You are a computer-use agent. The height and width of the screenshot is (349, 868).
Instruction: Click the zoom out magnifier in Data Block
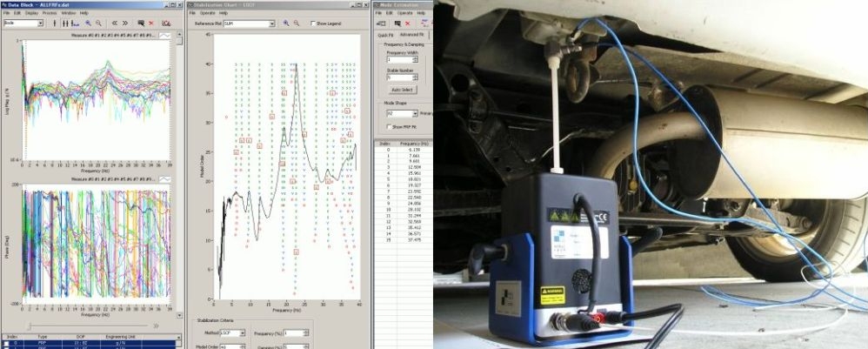click(98, 23)
